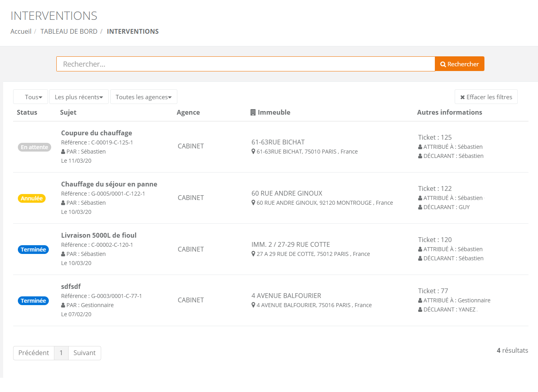Click user icon beside ATTRIBUÉ À in Ticket 125
This screenshot has width=538, height=392.
click(420, 147)
